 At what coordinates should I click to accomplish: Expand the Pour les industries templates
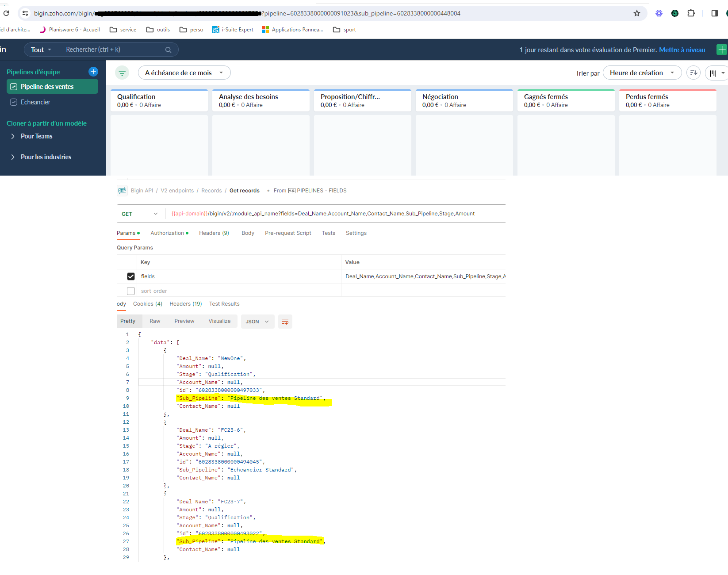[41, 157]
